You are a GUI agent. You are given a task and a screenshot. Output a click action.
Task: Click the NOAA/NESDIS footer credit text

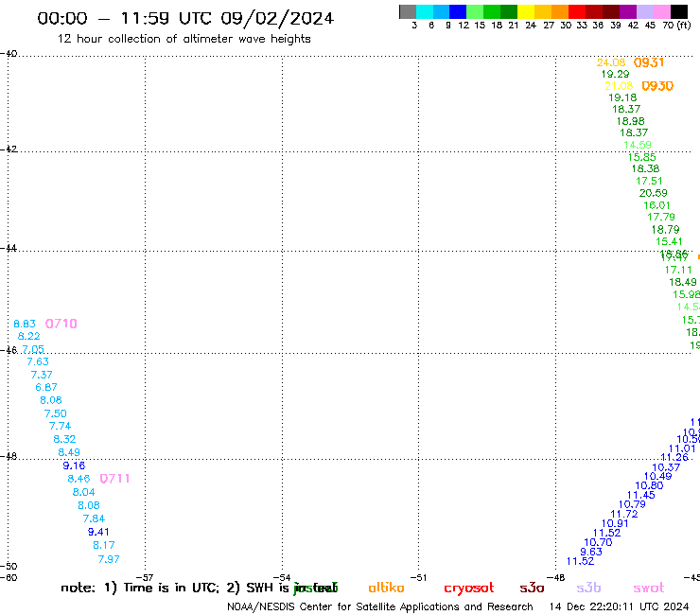click(380, 606)
